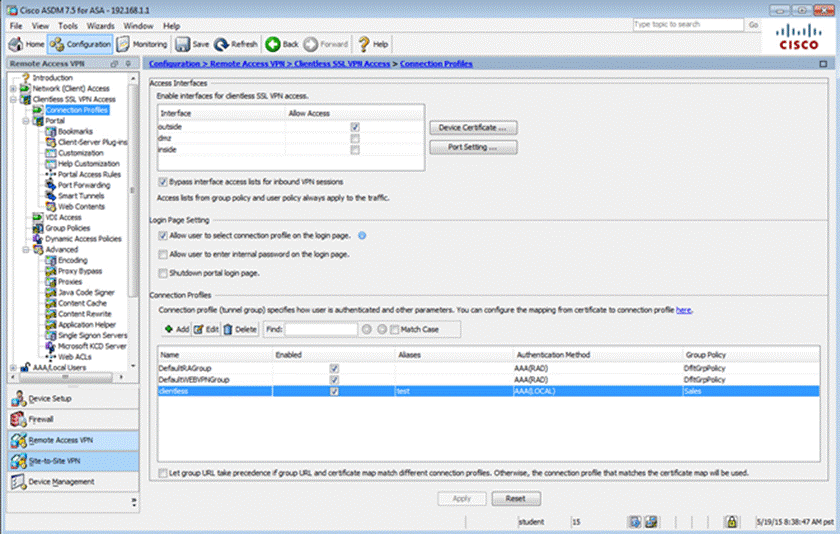Click the Home toolbar icon
Screen dimensions: 840x534
[16, 44]
